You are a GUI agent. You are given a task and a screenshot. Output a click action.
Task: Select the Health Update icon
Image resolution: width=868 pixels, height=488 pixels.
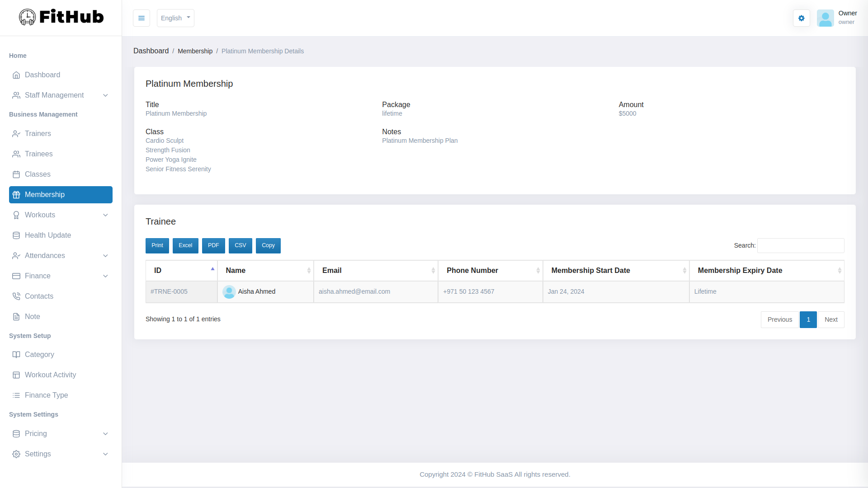click(16, 235)
